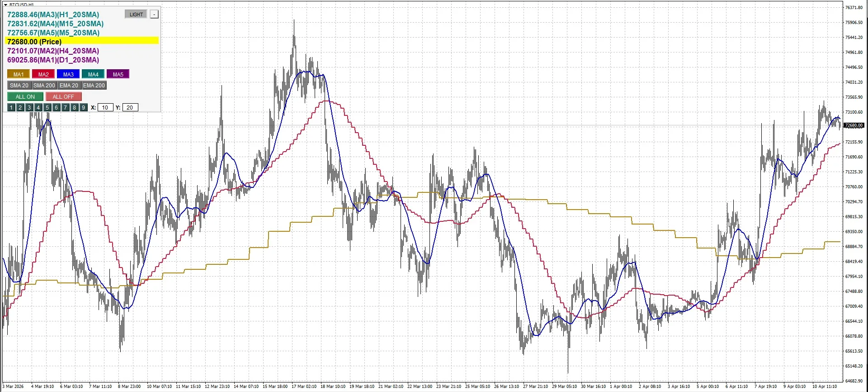
Task: Select the SMA 20 preset
Action: pos(19,86)
